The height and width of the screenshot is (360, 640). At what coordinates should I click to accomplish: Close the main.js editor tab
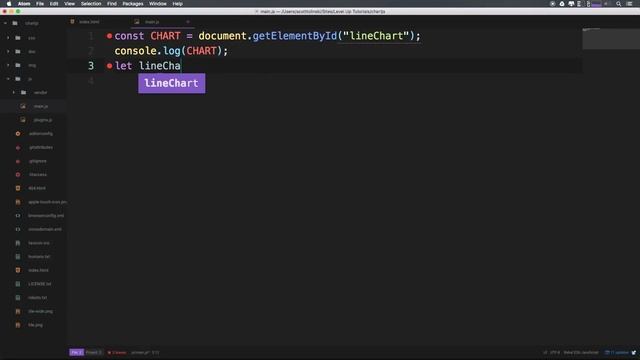coord(188,22)
